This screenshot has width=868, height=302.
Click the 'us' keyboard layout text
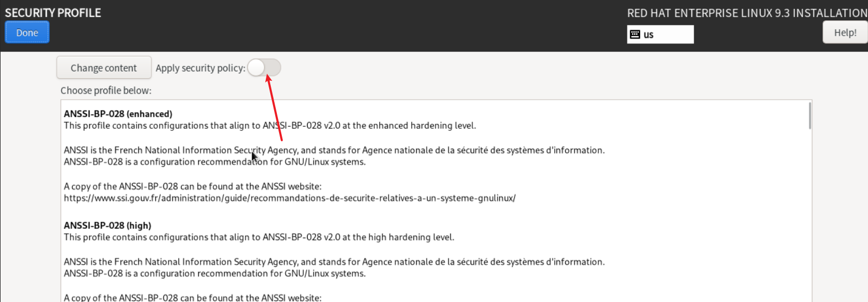(x=648, y=35)
